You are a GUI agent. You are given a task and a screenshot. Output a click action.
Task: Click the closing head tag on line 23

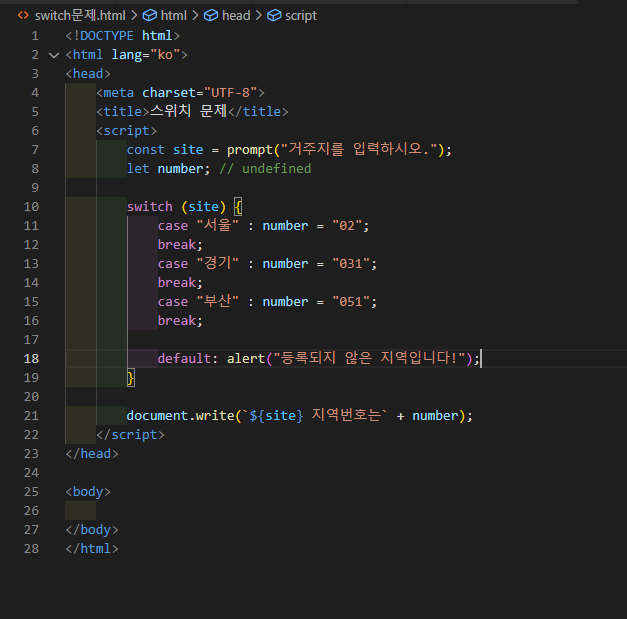tap(92, 454)
